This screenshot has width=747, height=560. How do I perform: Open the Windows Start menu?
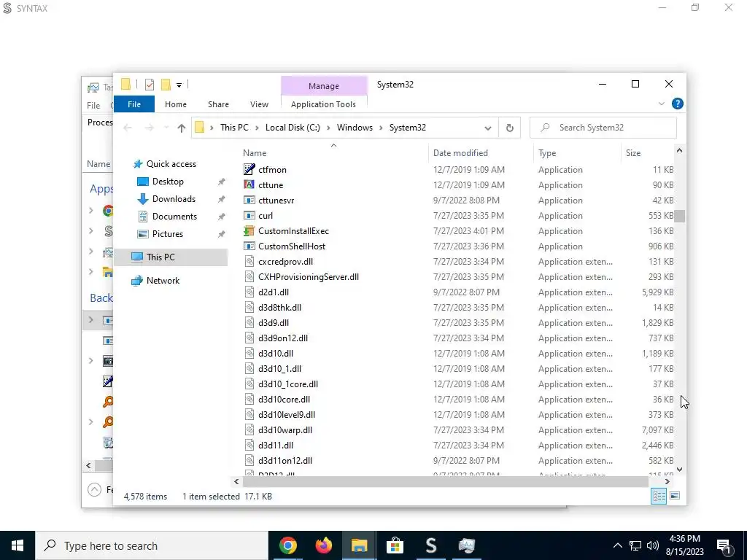[x=18, y=545]
